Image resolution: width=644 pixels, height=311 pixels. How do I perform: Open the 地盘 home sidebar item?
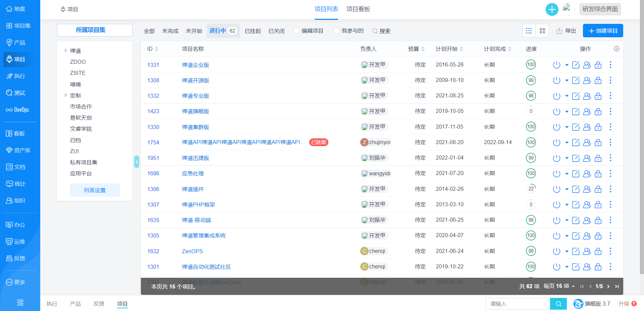[x=16, y=9]
